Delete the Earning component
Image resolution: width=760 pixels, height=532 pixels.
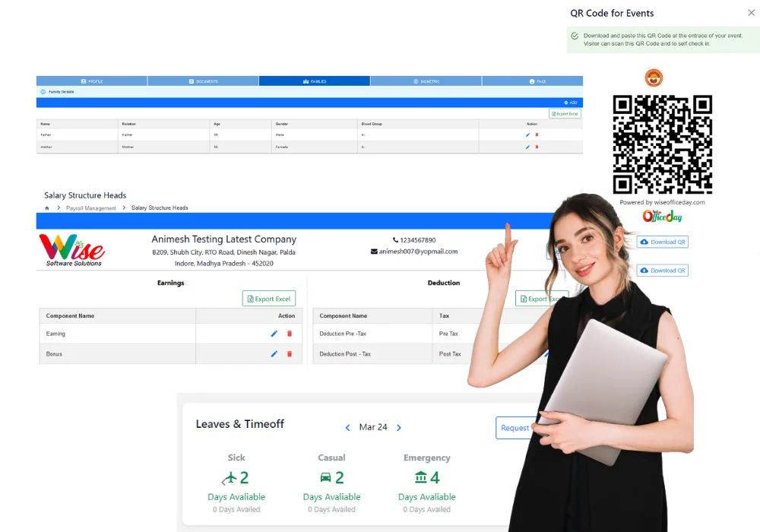[x=290, y=334]
